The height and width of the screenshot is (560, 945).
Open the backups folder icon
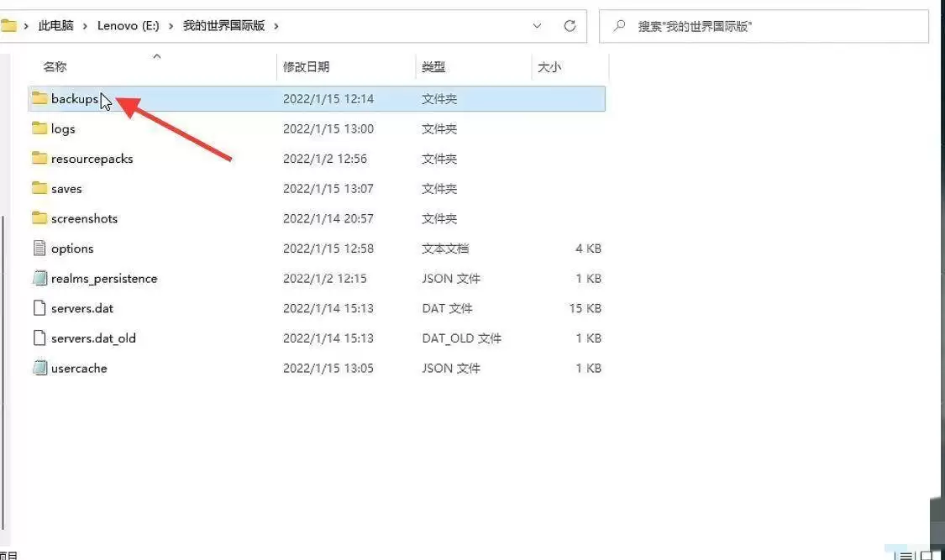[x=39, y=98]
